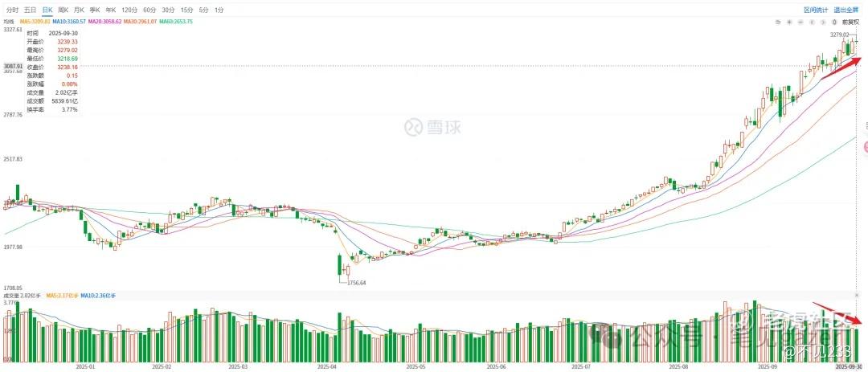Select the 60分 timeframe tab

click(149, 10)
